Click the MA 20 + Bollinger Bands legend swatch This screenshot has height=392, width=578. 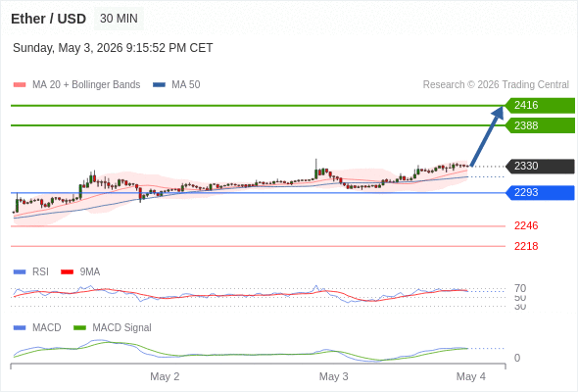pos(20,85)
